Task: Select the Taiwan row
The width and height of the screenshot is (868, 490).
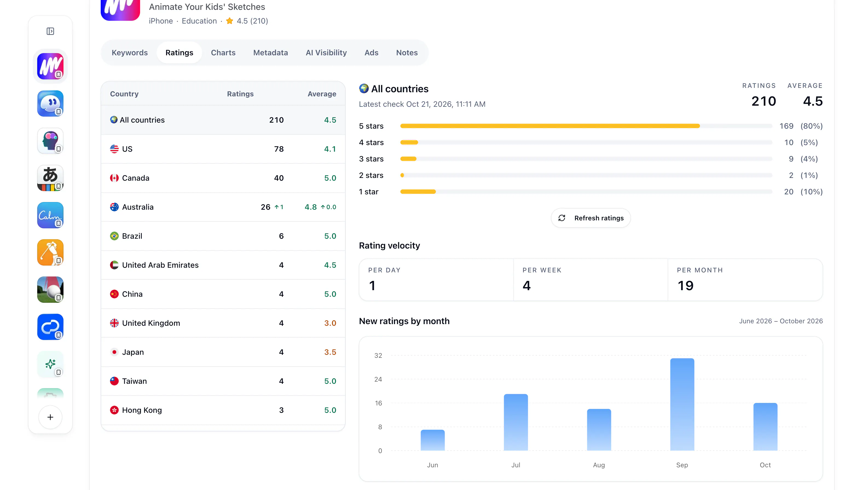Action: click(x=223, y=381)
